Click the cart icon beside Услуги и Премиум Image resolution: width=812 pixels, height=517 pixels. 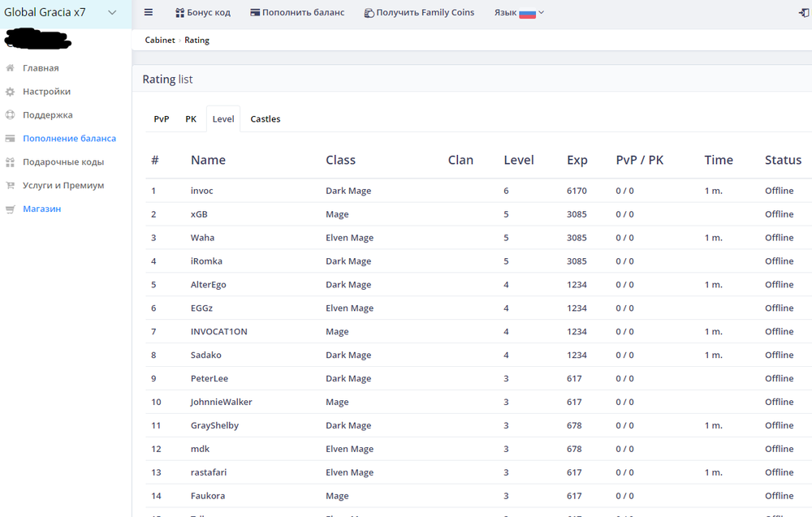11,186
